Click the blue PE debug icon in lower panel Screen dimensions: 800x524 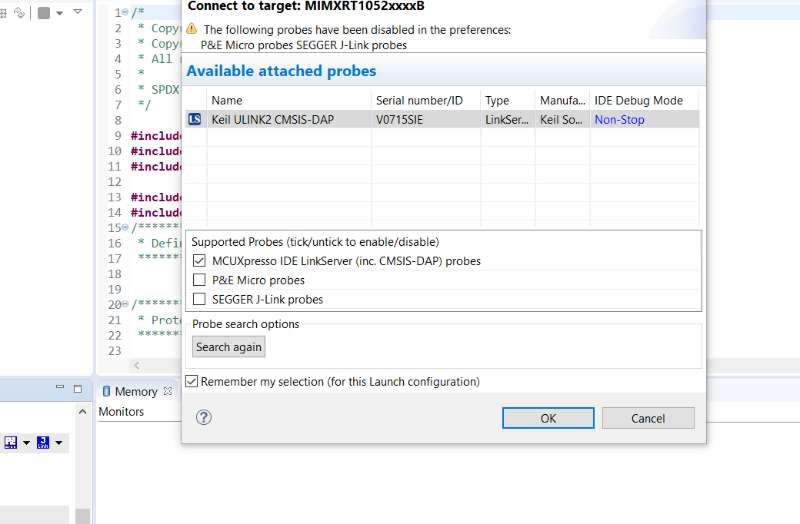pyautogui.click(x=11, y=442)
